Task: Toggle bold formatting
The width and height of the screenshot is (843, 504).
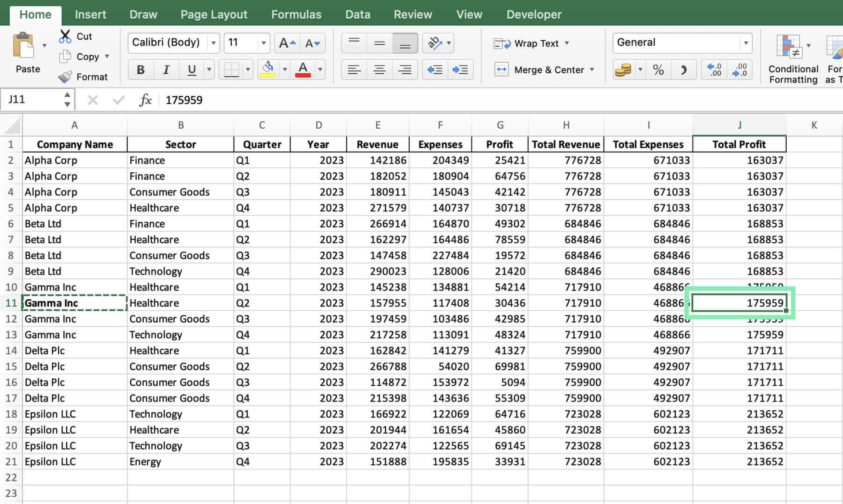Action: coord(140,69)
